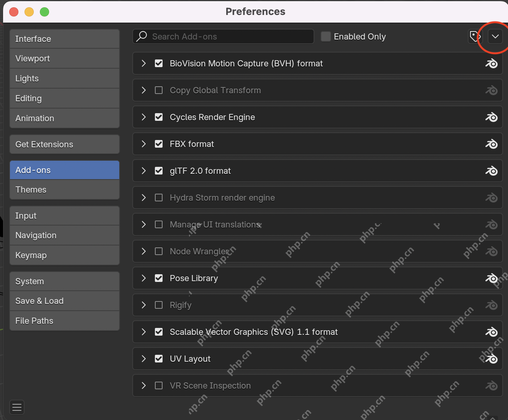Click the Blender logo icon on Copy Global Transform row
The image size is (508, 420).
[492, 90]
